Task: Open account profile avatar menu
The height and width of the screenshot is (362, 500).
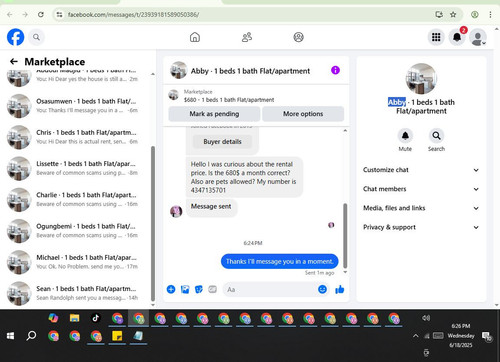Action: 478,37
